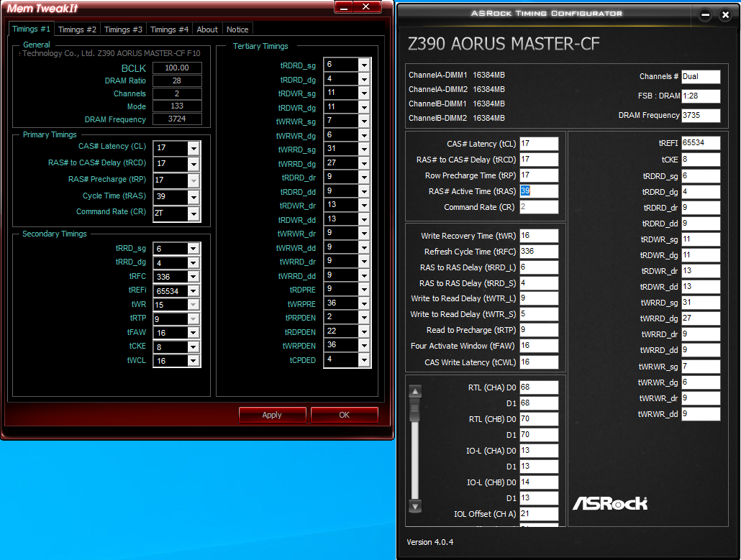The width and height of the screenshot is (741, 560).
Task: Click the Mode field showing 133
Action: coord(177,106)
